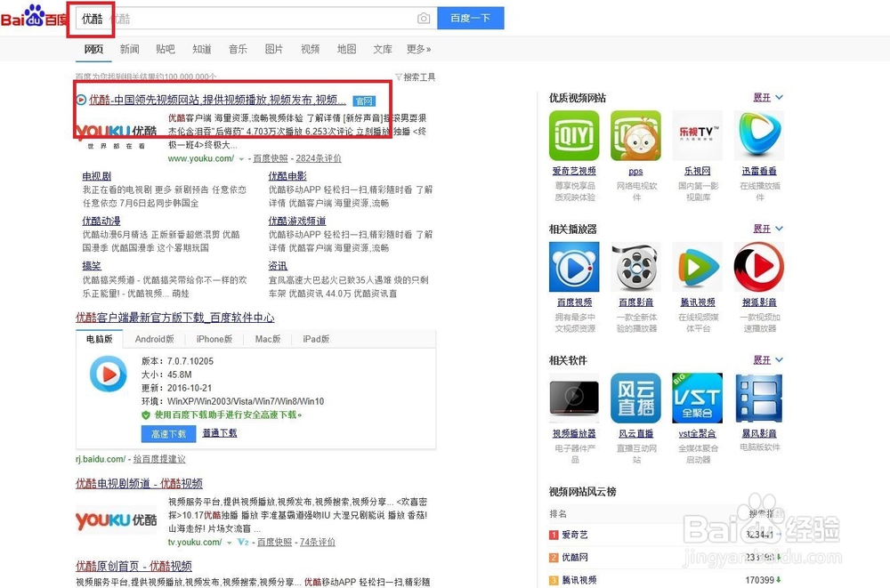Click 百度影音 film reel icon
The width and height of the screenshot is (890, 588).
[x=635, y=267]
